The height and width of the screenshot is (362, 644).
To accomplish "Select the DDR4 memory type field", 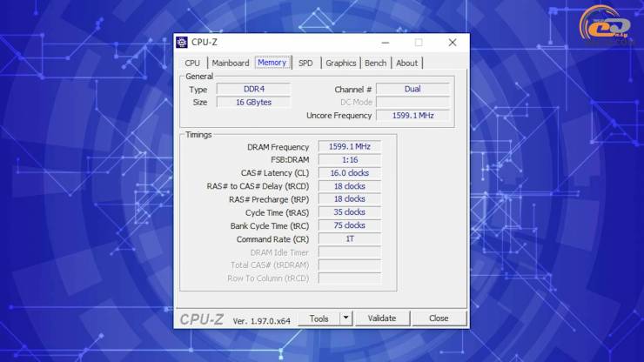I will [x=254, y=89].
